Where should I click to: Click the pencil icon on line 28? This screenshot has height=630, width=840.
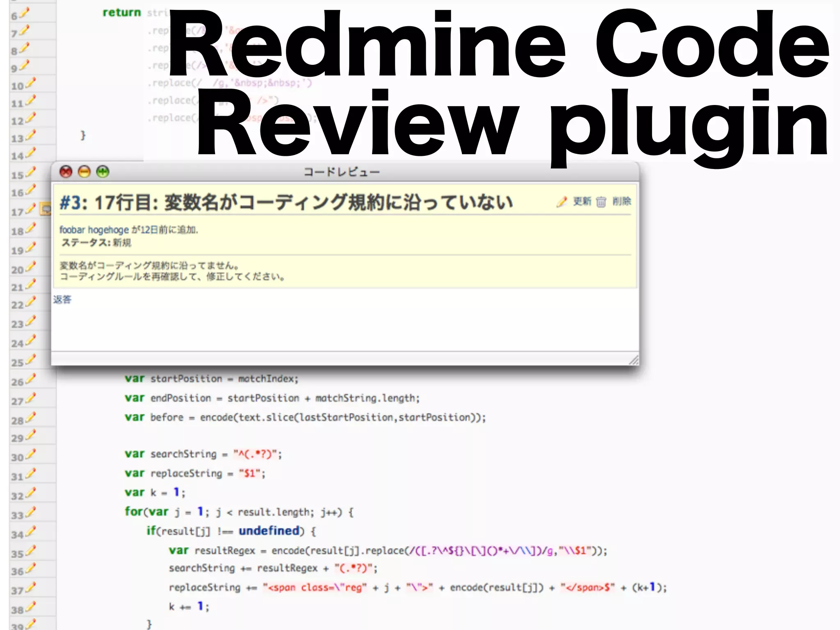coord(31,418)
